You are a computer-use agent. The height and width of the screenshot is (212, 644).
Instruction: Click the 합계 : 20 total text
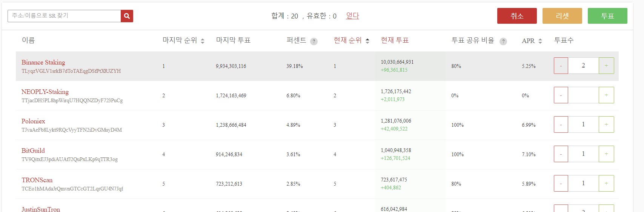coord(285,16)
